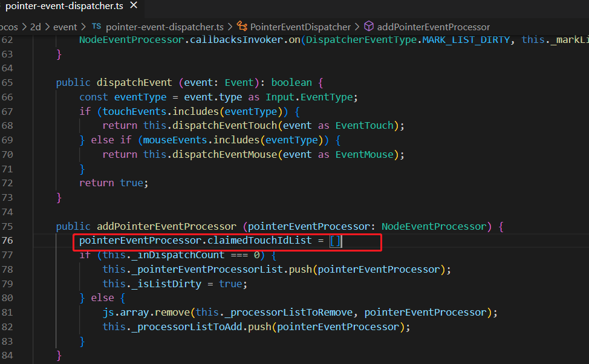589x364 pixels.
Task: Expand the chevron after event breadcrumb
Action: (83, 27)
